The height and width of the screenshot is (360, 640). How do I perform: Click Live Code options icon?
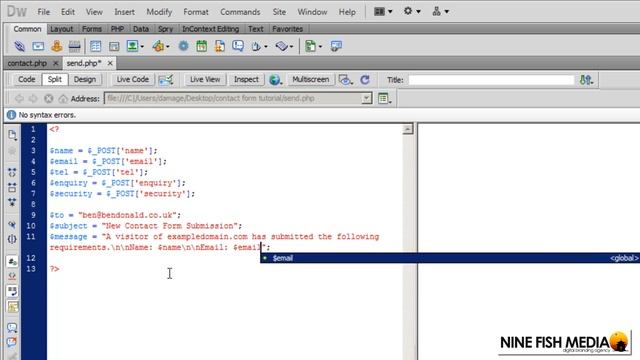165,80
